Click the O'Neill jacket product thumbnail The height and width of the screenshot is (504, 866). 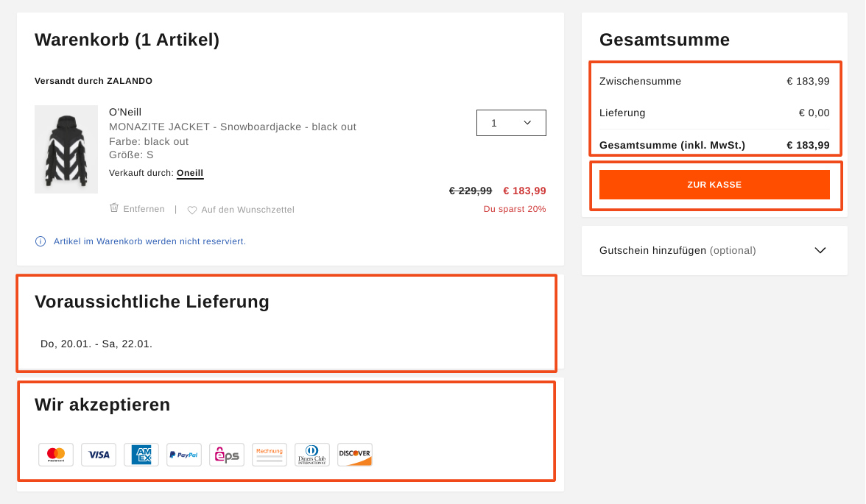click(66, 149)
